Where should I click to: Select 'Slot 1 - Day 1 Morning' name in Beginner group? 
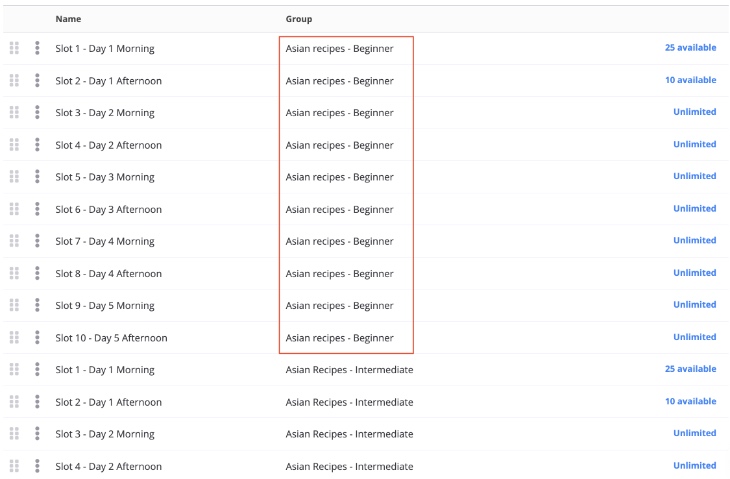pos(105,48)
